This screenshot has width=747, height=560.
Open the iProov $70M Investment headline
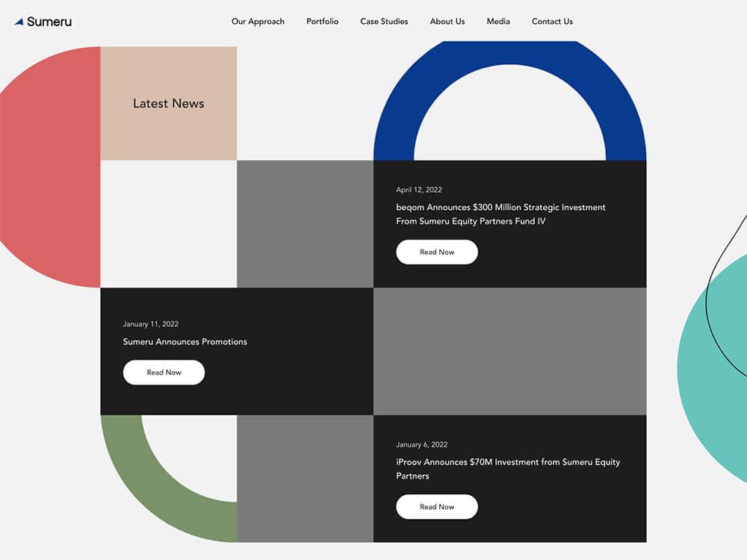(x=508, y=469)
